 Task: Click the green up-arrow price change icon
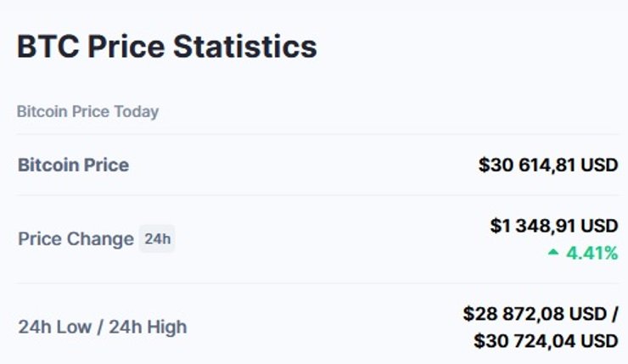[x=553, y=252]
